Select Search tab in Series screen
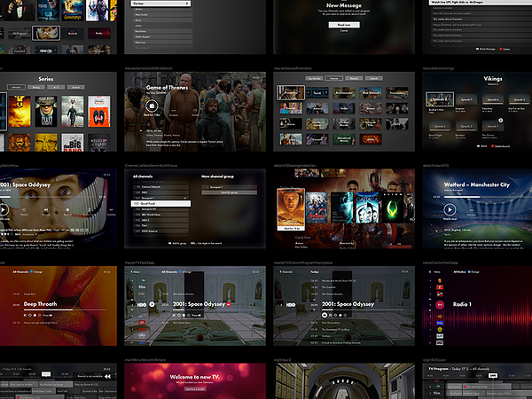This screenshot has height=399, width=532. pos(76,87)
